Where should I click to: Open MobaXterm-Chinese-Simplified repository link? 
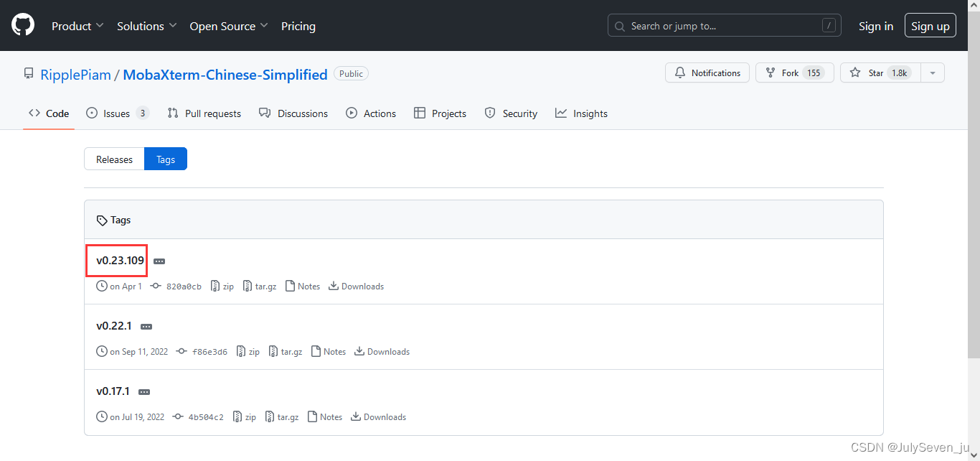pos(225,74)
